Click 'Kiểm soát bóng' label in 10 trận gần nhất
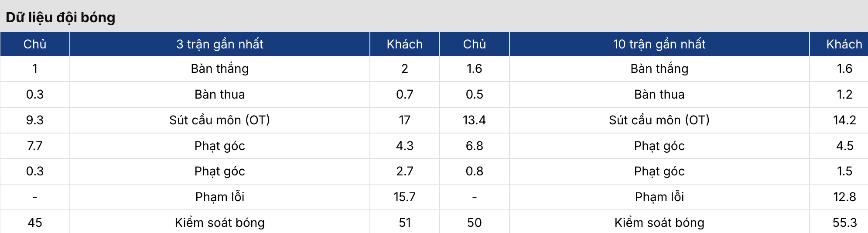868x233 pixels. coord(659,223)
